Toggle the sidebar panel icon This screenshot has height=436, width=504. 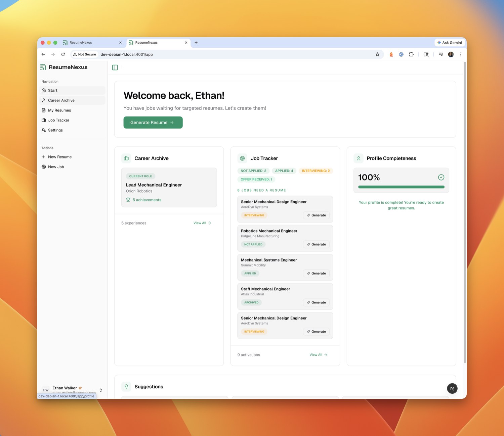115,67
